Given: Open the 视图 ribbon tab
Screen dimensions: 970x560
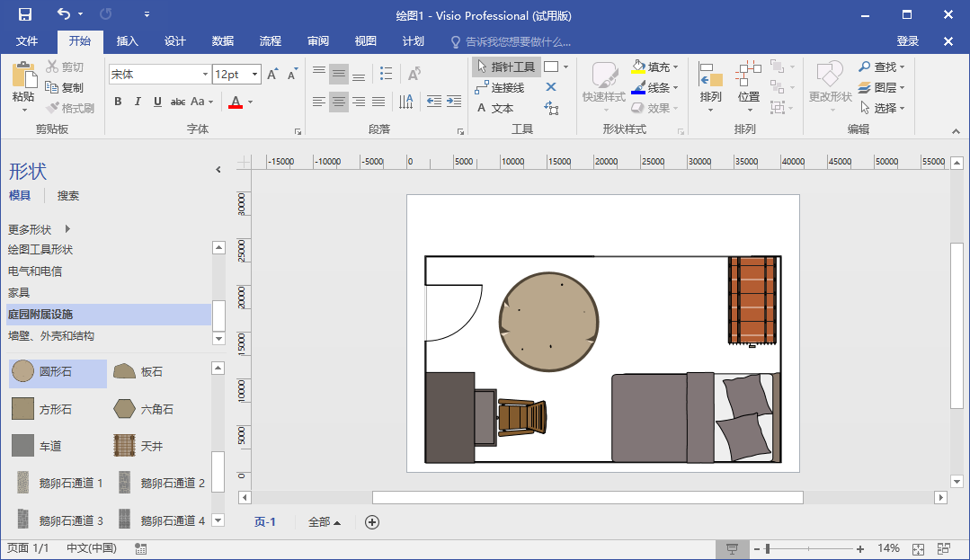Looking at the screenshot, I should pyautogui.click(x=365, y=40).
